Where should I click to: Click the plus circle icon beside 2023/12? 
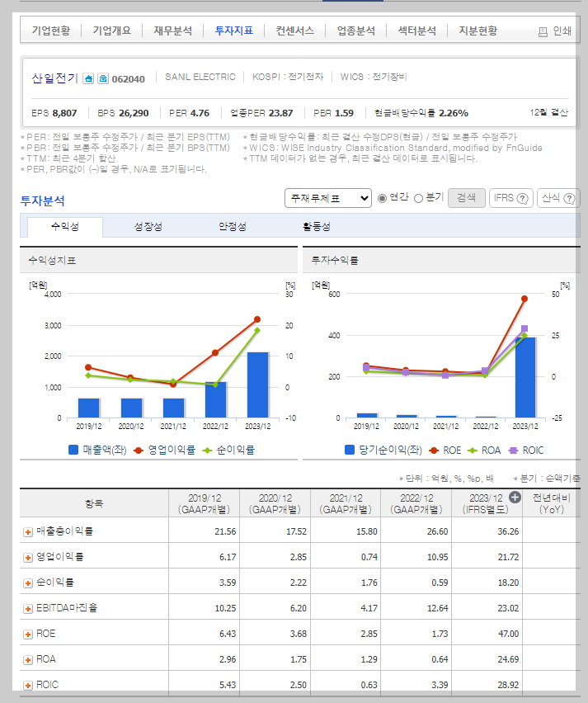pos(515,498)
